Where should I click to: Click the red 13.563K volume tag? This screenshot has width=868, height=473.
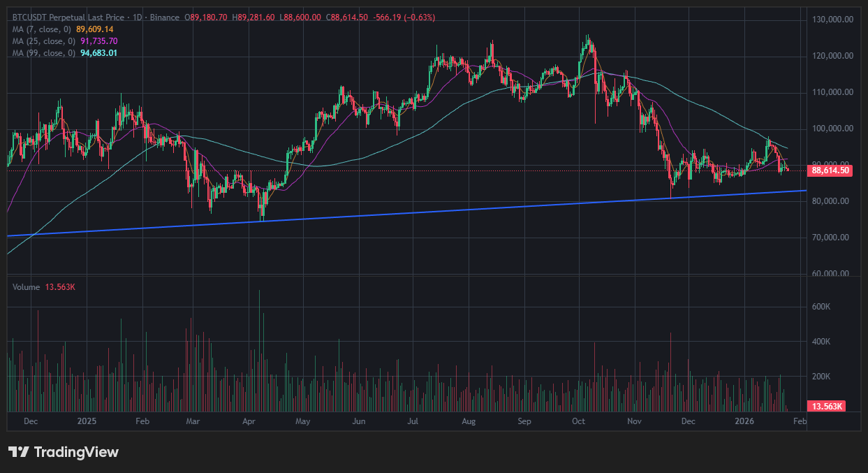point(826,407)
